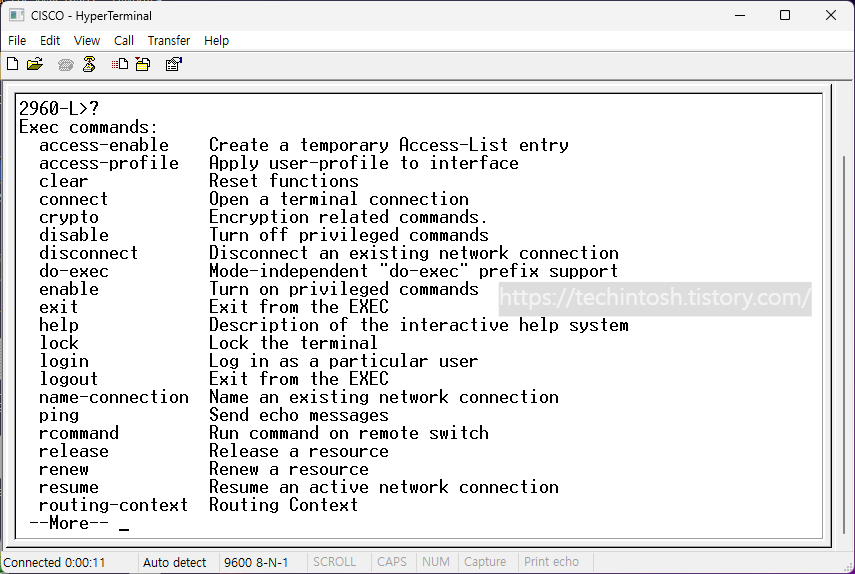
Task: Click the 'login' command text
Action: tap(64, 361)
